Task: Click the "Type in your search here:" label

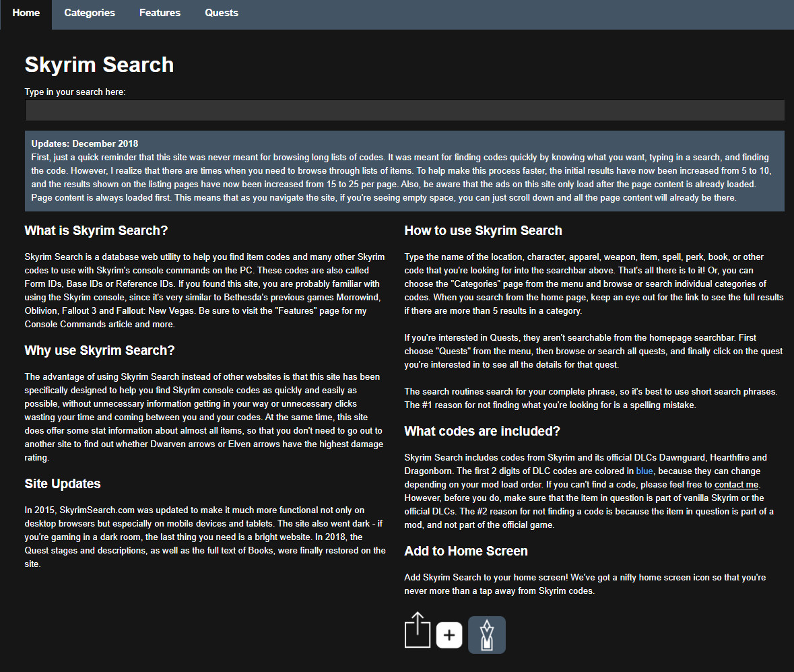Action: 75,92
